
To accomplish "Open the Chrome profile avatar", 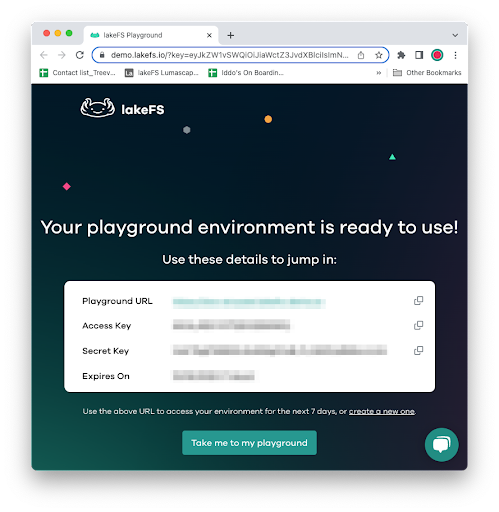I will 437,55.
